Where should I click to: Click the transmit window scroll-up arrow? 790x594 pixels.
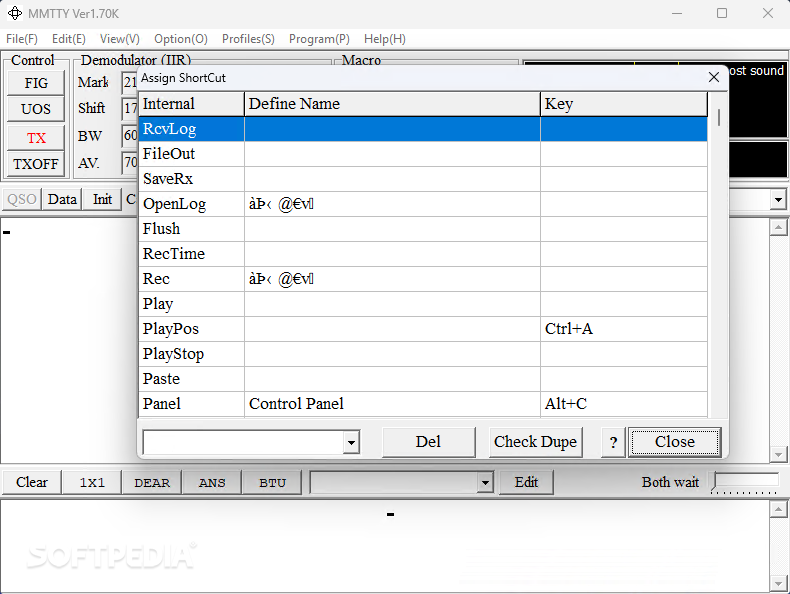click(778, 509)
